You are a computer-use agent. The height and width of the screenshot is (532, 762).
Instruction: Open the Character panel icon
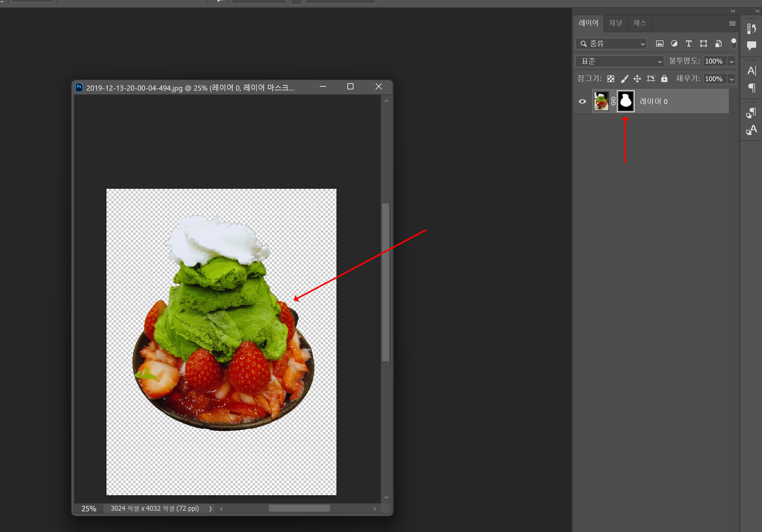coord(751,71)
